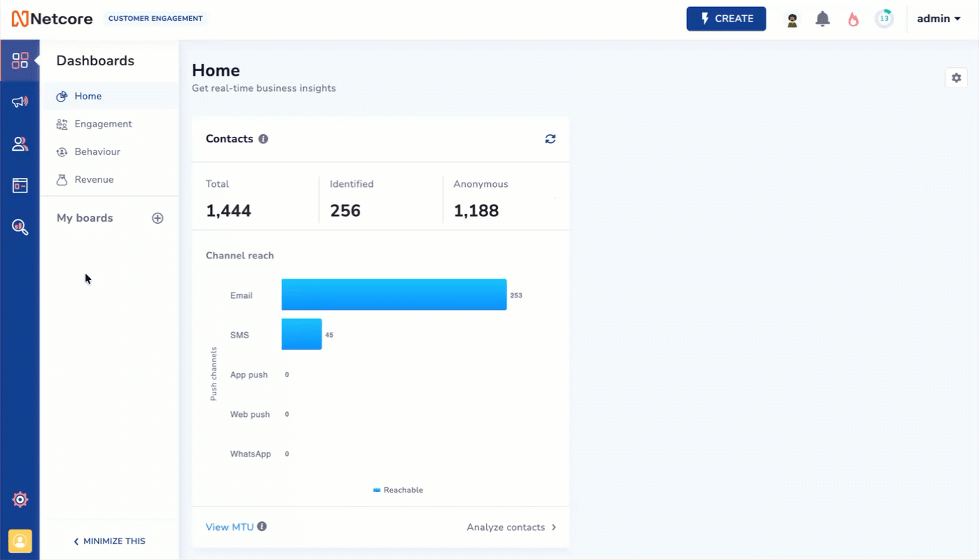Switch to the Engagement dashboard tab
Viewport: 979px width, 560px height.
pyautogui.click(x=102, y=124)
